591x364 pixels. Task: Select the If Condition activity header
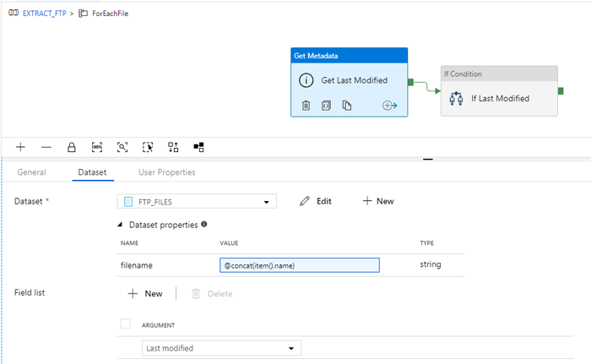(499, 74)
